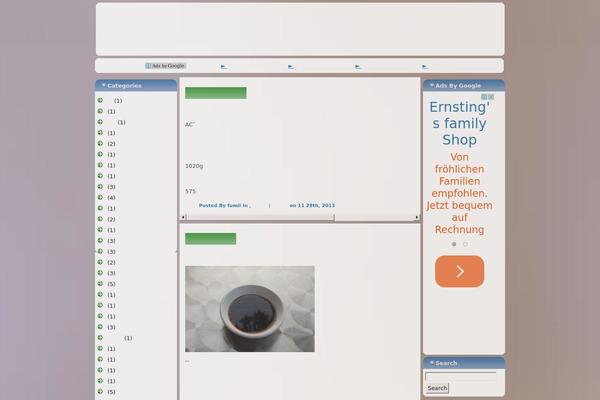Screen dimensions: 600x400
Task: Open the ad info icon next to the ad's X
Action: [484, 97]
